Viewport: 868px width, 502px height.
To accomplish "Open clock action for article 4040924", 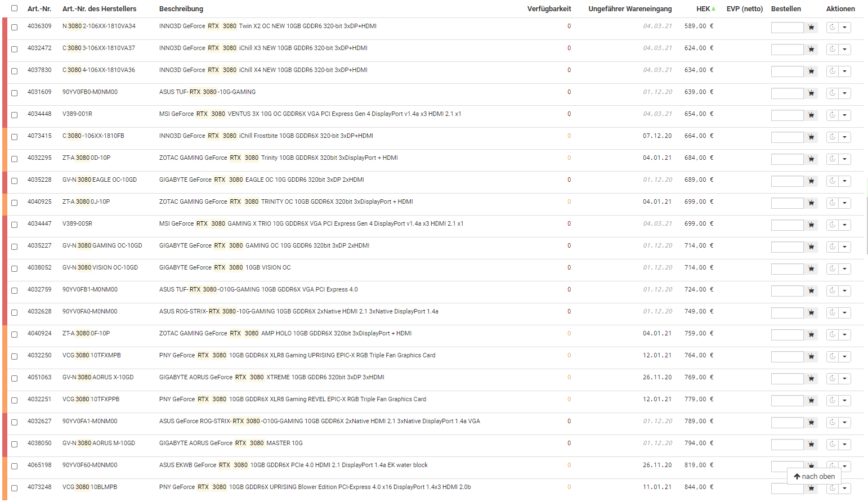I will tap(833, 335).
